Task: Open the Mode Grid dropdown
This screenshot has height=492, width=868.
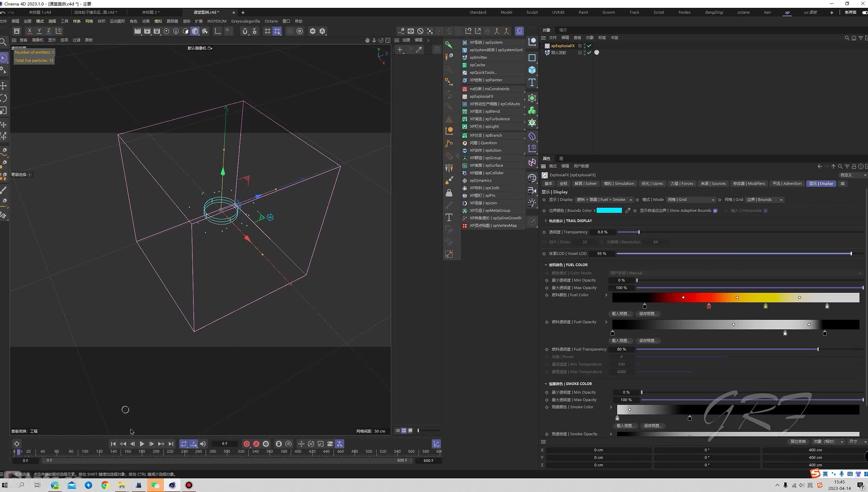Action: click(x=691, y=200)
